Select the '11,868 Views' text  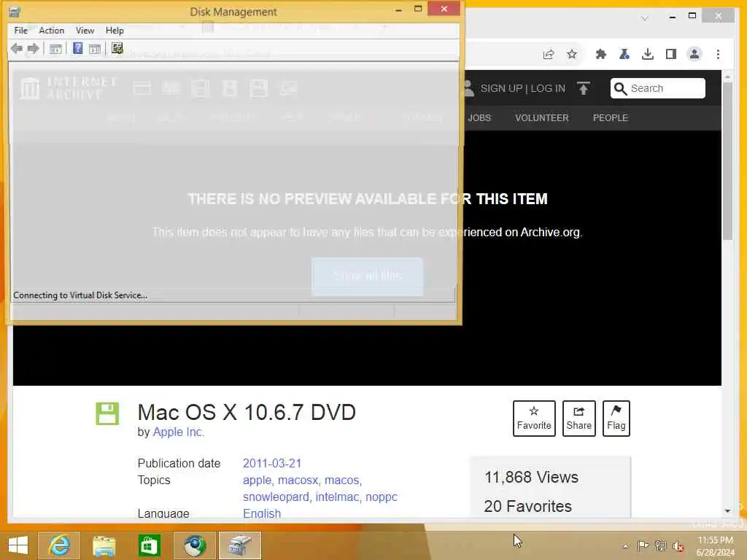point(531,477)
